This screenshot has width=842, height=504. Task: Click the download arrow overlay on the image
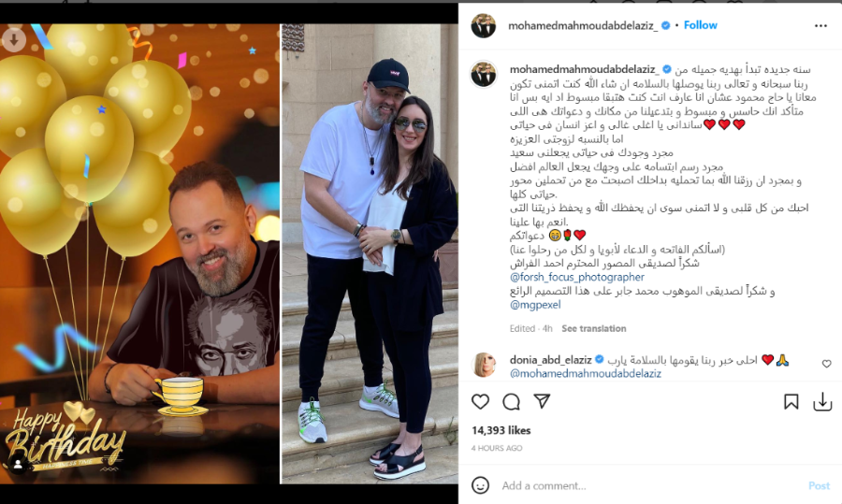(13, 38)
